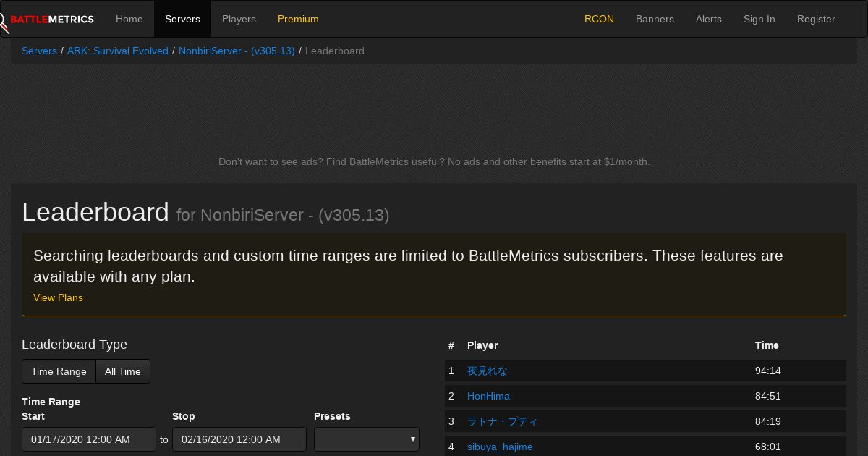868x456 pixels.
Task: Open the Presets dropdown
Action: [367, 439]
